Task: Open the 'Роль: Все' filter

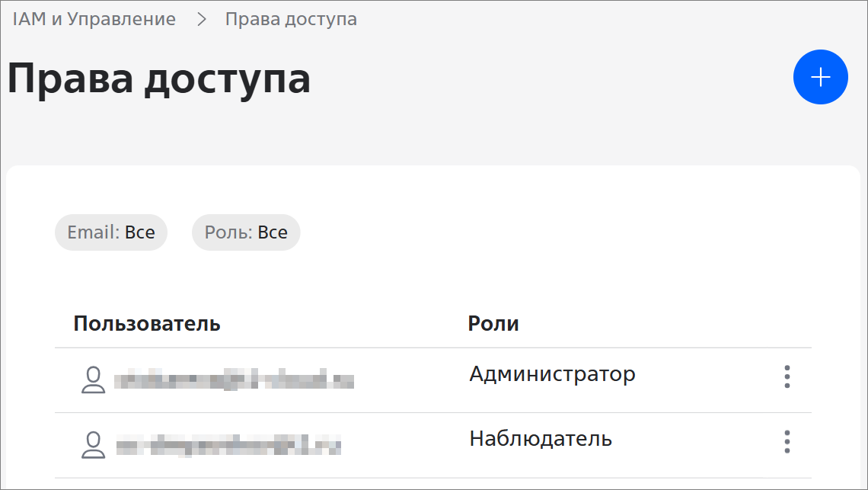Action: [x=246, y=232]
